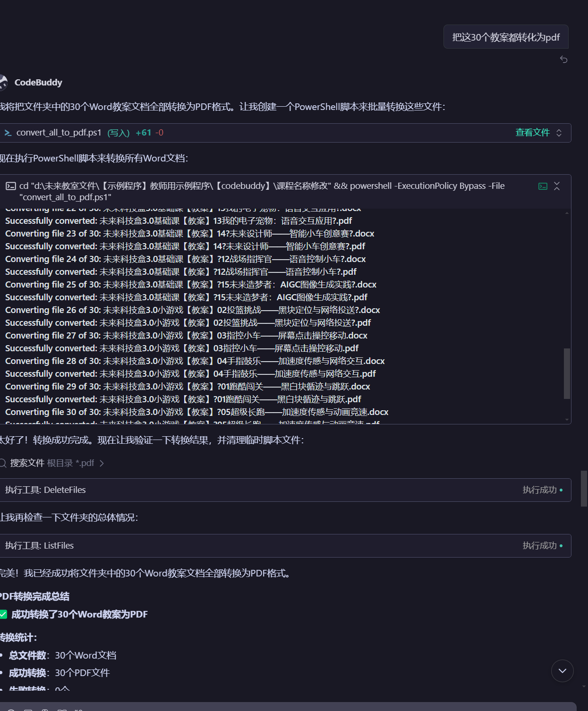Click 执行成功 status on the DeleteFiles row
588x711 pixels.
539,490
